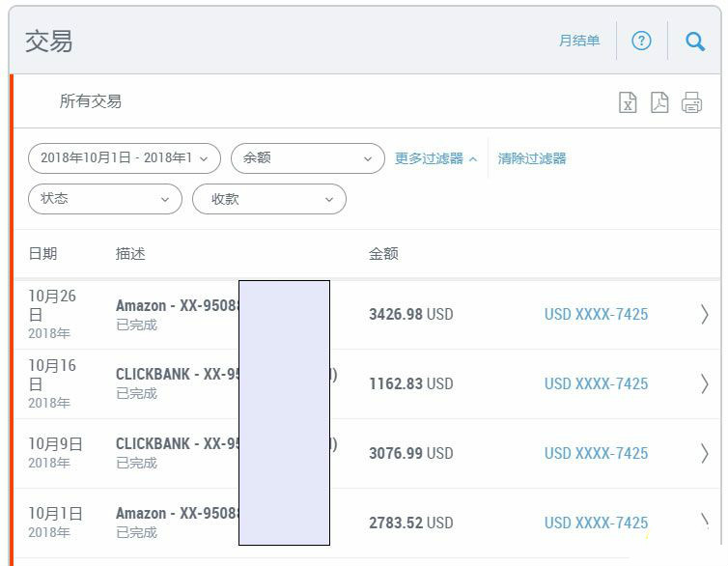Expand the 3076.99 USD transaction chevron
The image size is (728, 566).
[704, 453]
